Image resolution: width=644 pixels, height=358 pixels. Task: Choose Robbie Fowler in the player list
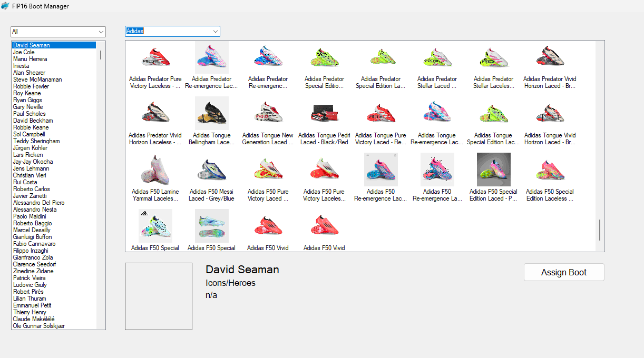[x=54, y=86]
